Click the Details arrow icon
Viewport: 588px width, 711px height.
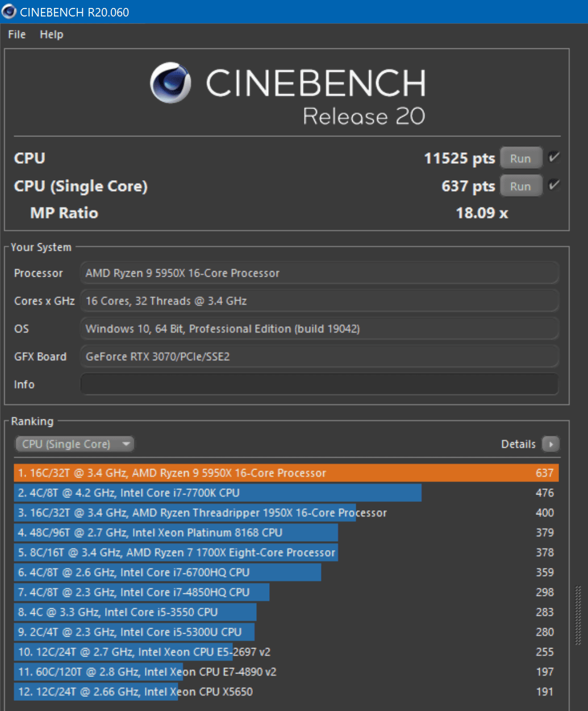(551, 444)
